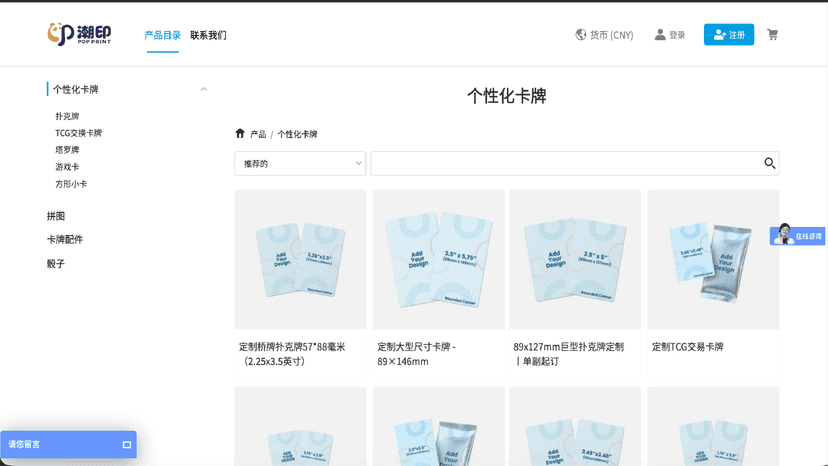This screenshot has width=828, height=466.
Task: Select 游戏卡 subcategory
Action: [x=67, y=167]
